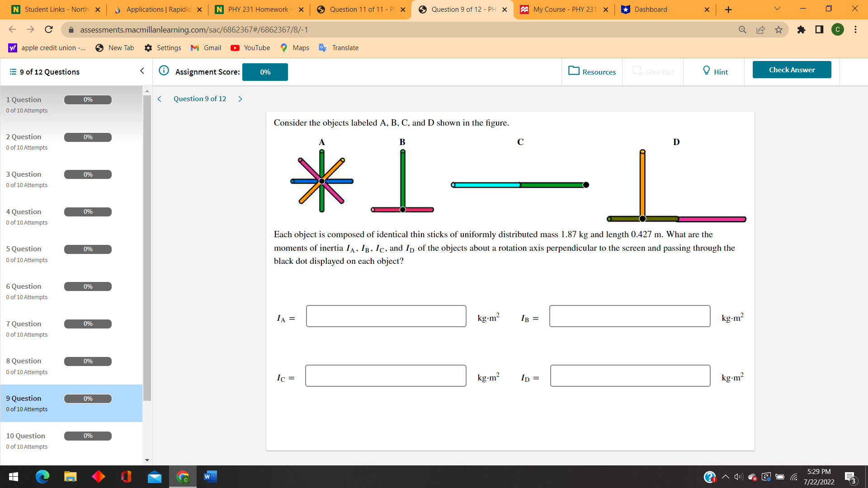Open the Resources panel
Viewport: 868px width, 488px height.
[592, 71]
